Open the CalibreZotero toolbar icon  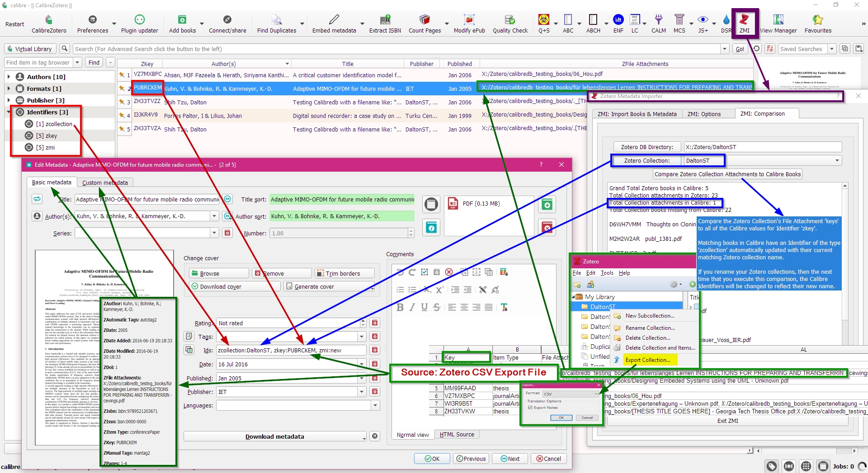[49, 24]
